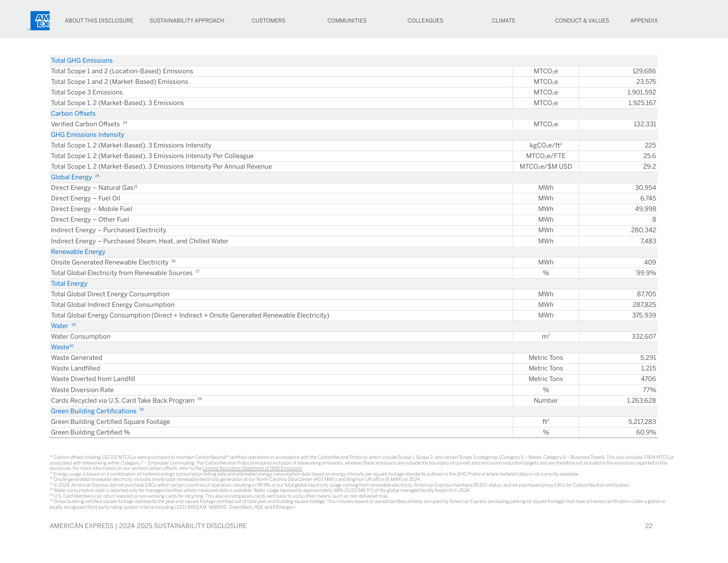Click the 375,939 total energy consumption value
The height and width of the screenshot is (563, 728).
644,315
